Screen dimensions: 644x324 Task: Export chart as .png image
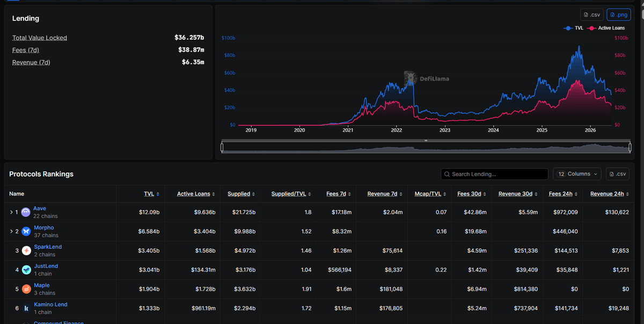pos(619,15)
